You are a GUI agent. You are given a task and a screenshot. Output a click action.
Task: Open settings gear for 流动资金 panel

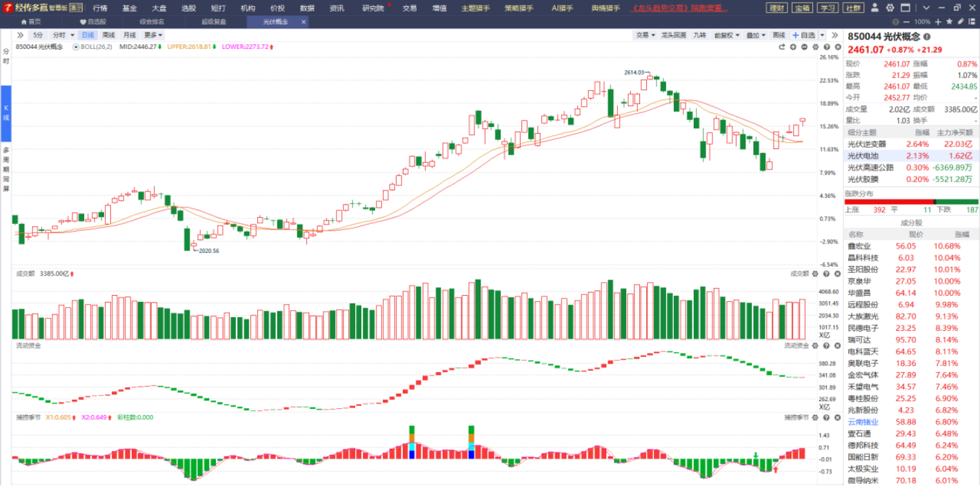pos(816,345)
